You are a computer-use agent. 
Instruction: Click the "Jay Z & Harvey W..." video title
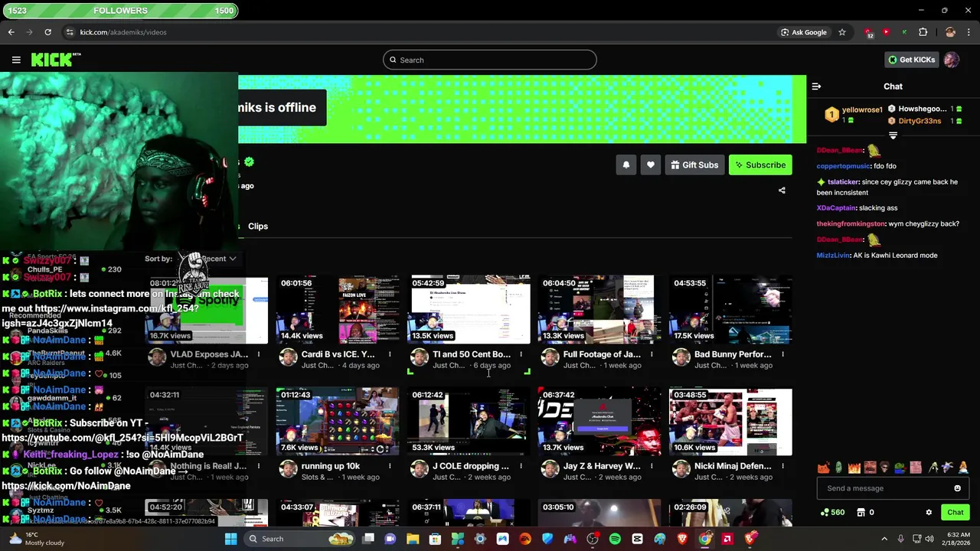[602, 466]
